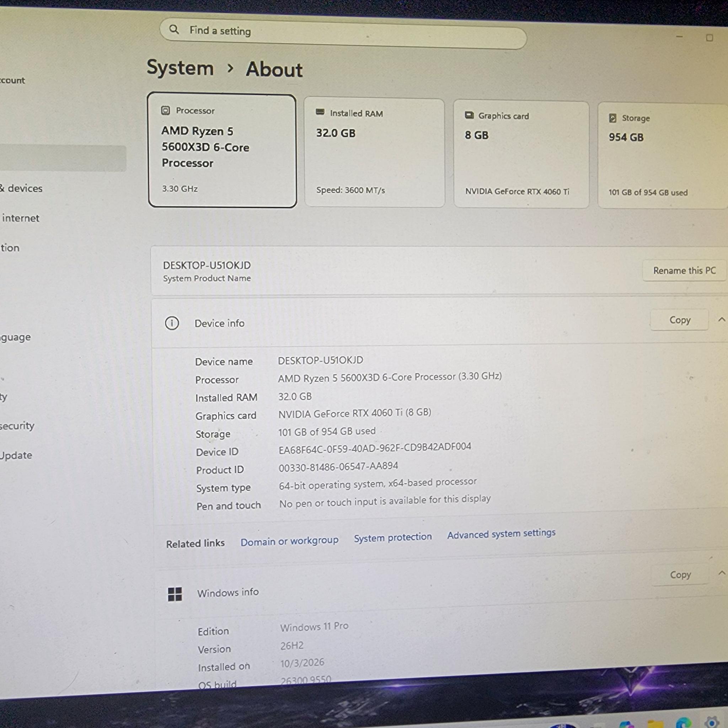This screenshot has width=728, height=728.
Task: Click the version value 26H2
Action: [292, 646]
